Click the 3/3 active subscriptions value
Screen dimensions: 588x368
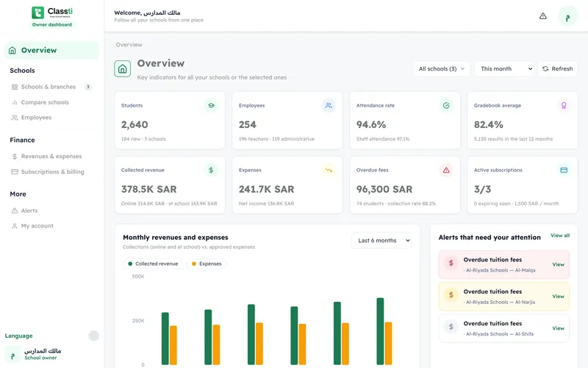(x=483, y=189)
